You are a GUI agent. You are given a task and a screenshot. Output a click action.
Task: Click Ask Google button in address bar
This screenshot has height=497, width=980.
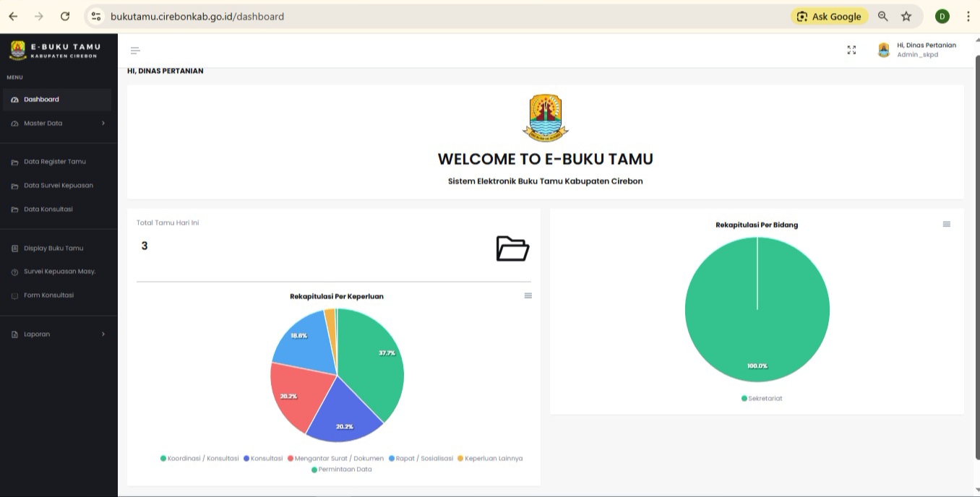click(x=829, y=16)
